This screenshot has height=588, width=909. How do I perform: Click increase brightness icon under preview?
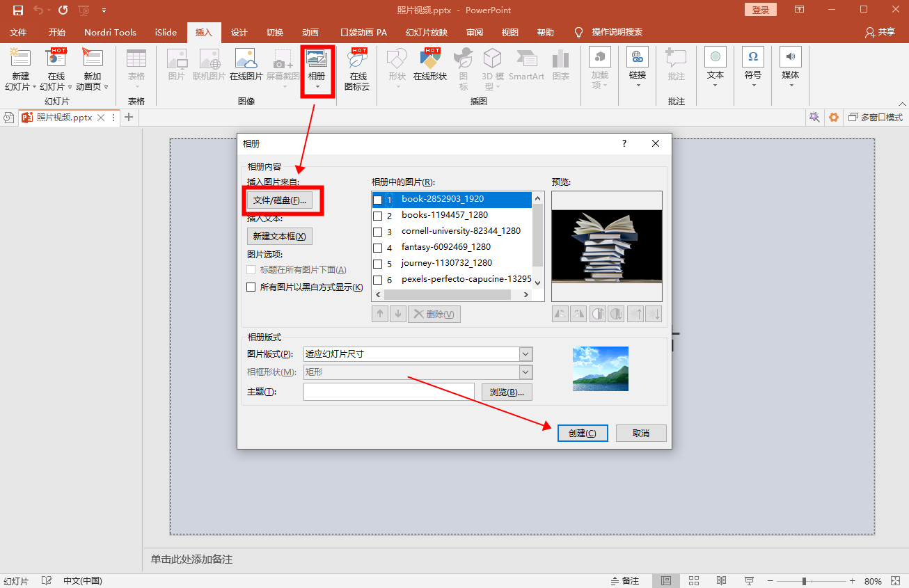[x=635, y=314]
